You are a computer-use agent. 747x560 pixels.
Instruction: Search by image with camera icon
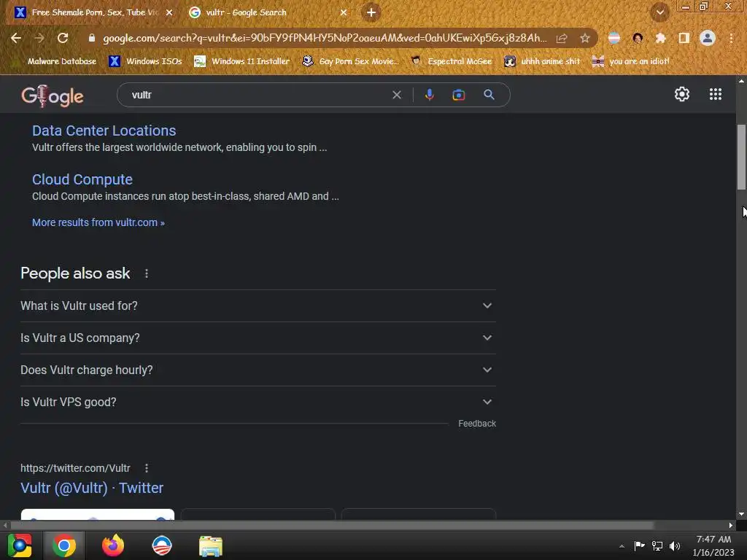[x=458, y=95]
